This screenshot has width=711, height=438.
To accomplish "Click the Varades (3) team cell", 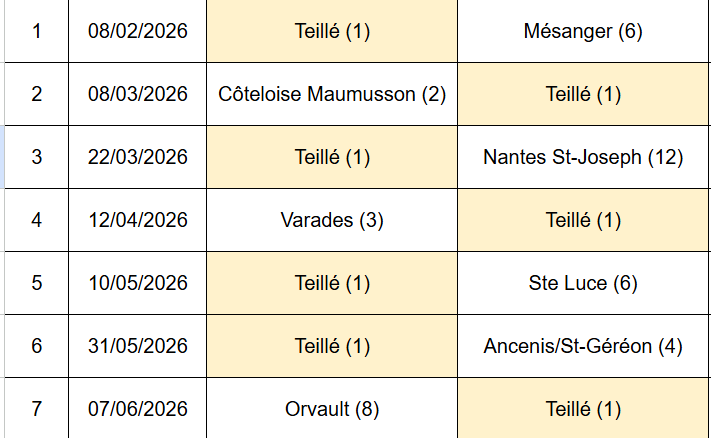I will [332, 220].
